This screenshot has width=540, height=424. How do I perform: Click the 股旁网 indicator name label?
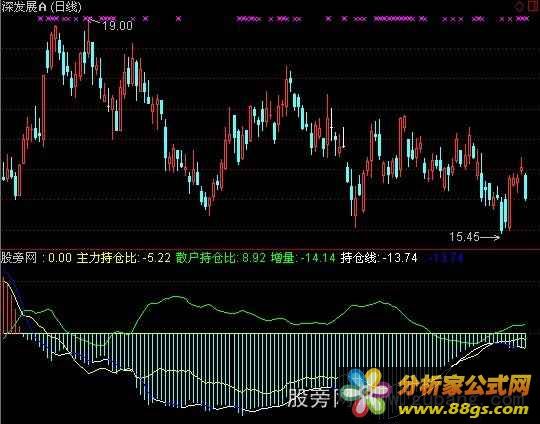[x=19, y=258]
